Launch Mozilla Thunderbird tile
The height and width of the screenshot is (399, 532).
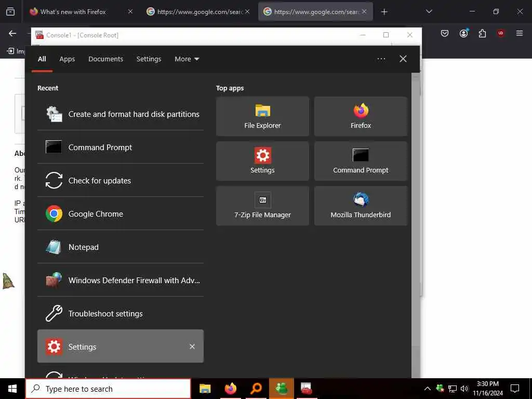pyautogui.click(x=361, y=206)
